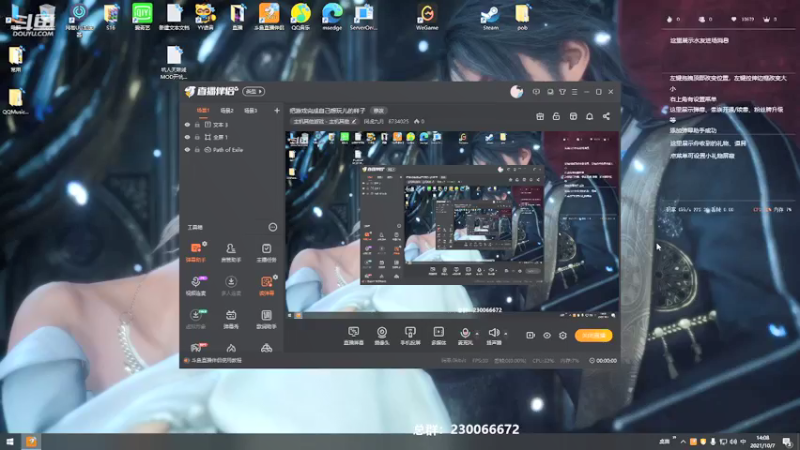
Task: Open the user avatar profile
Action: [x=516, y=92]
